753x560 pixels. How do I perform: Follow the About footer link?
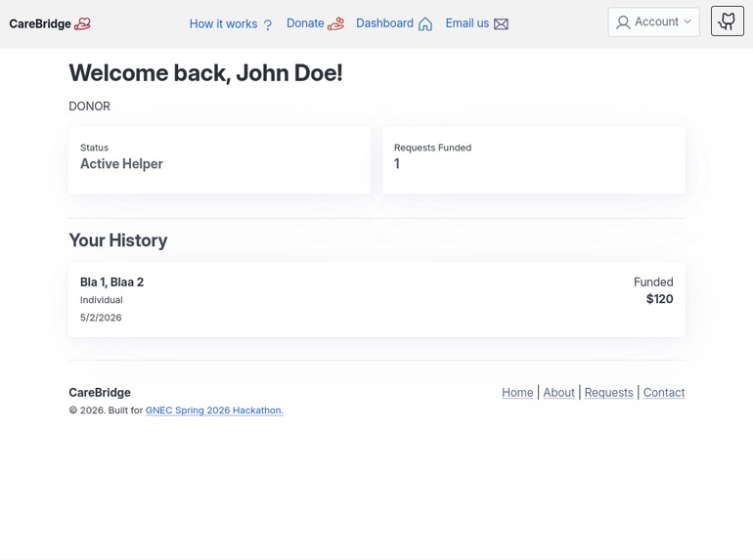558,393
